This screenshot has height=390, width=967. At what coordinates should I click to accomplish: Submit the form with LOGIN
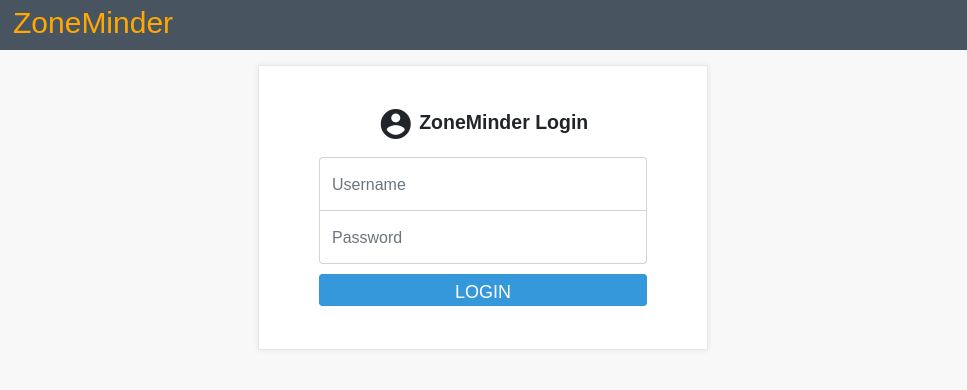tap(483, 290)
